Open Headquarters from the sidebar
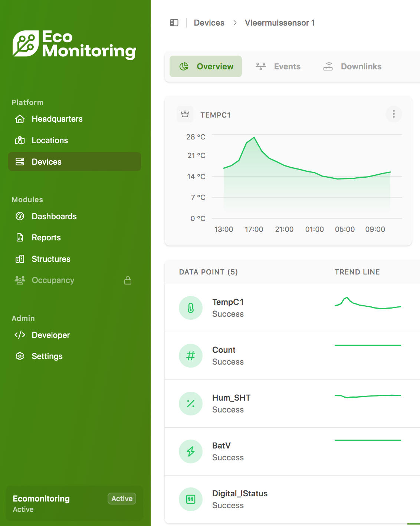The width and height of the screenshot is (420, 526). pos(57,119)
